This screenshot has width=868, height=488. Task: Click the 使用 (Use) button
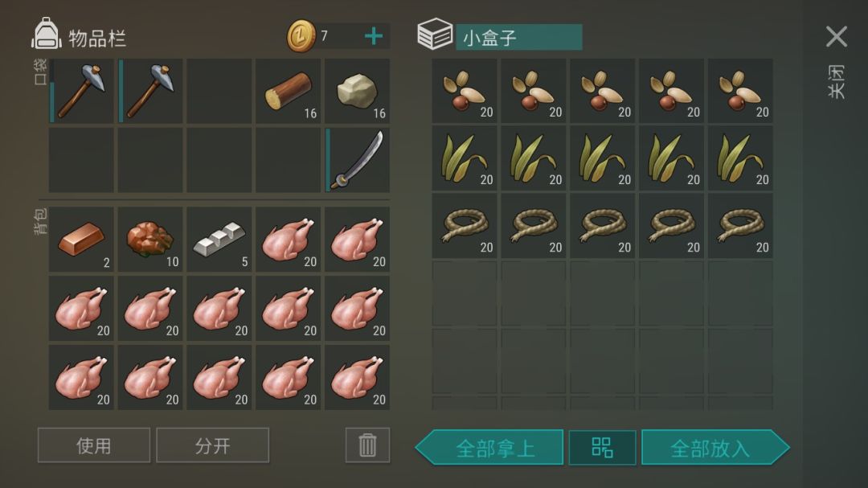93,445
